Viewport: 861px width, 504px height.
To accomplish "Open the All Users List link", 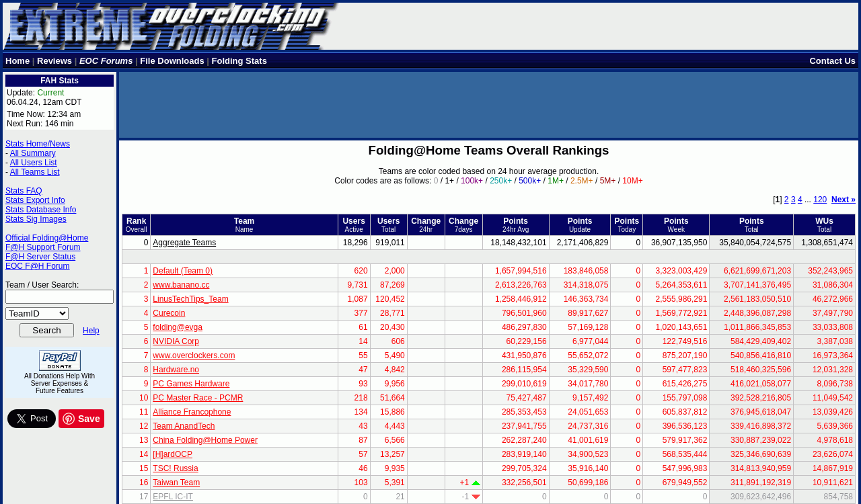I will (34, 163).
